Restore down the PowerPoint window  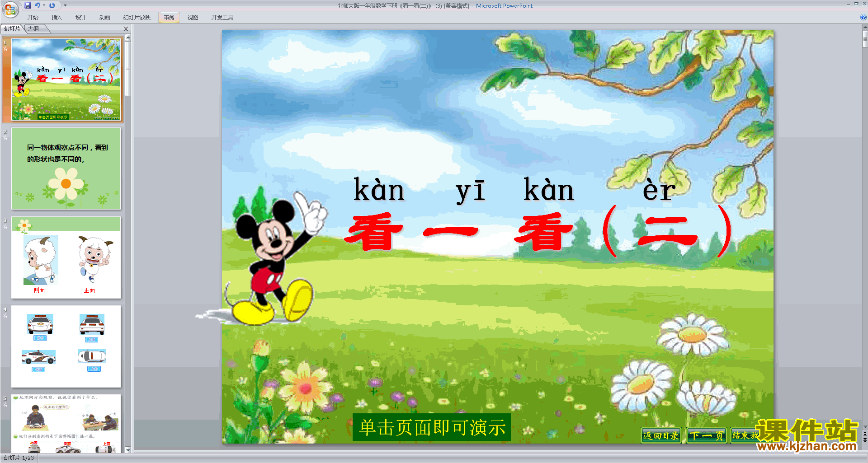[x=856, y=4]
